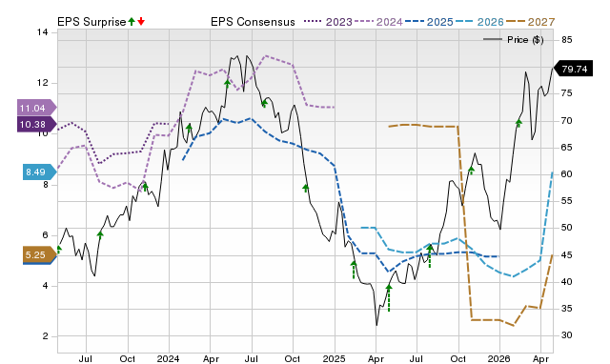Viewport: 610px width, 364px height.
Task: Toggle the 2025 EPS consensus legend series
Action: (x=429, y=22)
